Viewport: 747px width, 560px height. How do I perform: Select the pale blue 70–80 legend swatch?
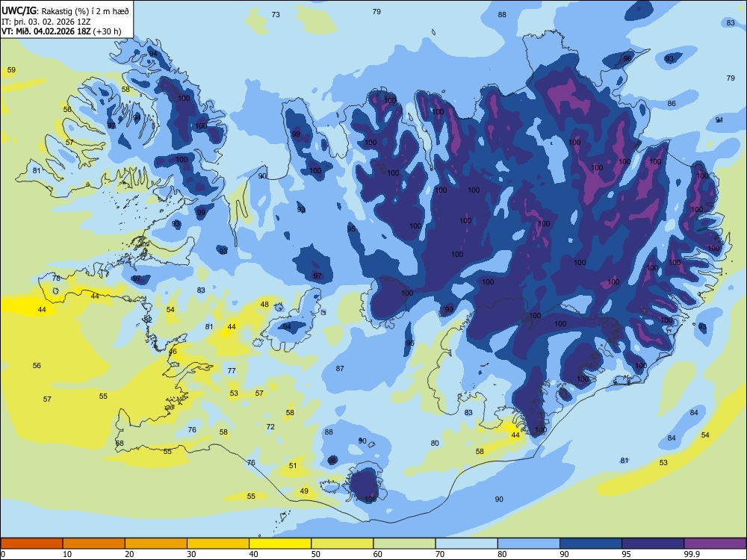pos(466,544)
